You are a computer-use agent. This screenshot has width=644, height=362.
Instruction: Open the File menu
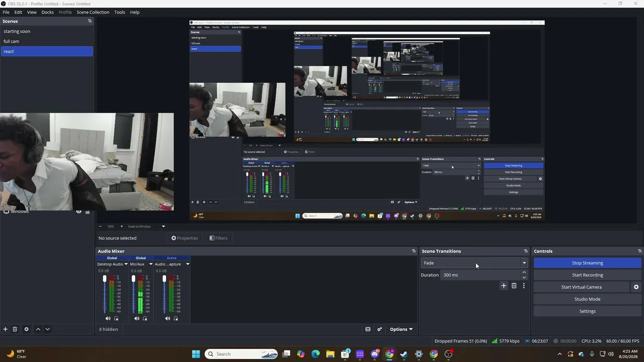point(6,12)
